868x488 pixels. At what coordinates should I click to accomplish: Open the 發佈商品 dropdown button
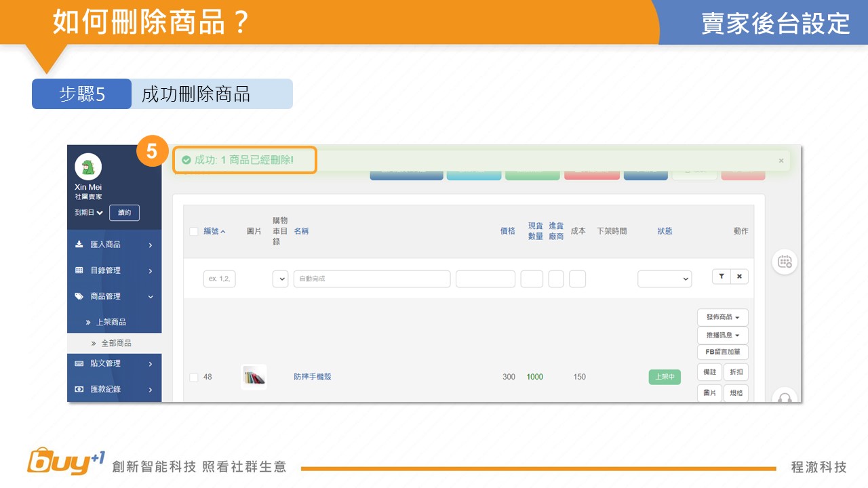pos(722,317)
